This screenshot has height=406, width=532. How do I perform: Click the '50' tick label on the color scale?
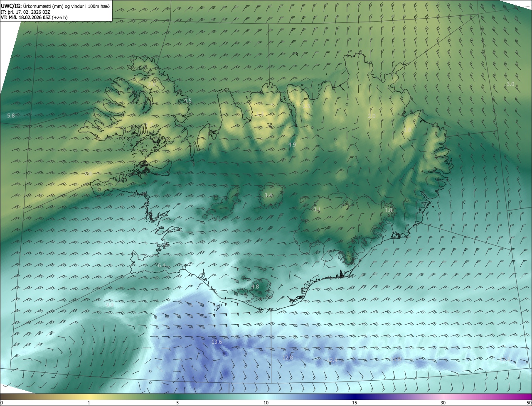pyautogui.click(x=529, y=403)
